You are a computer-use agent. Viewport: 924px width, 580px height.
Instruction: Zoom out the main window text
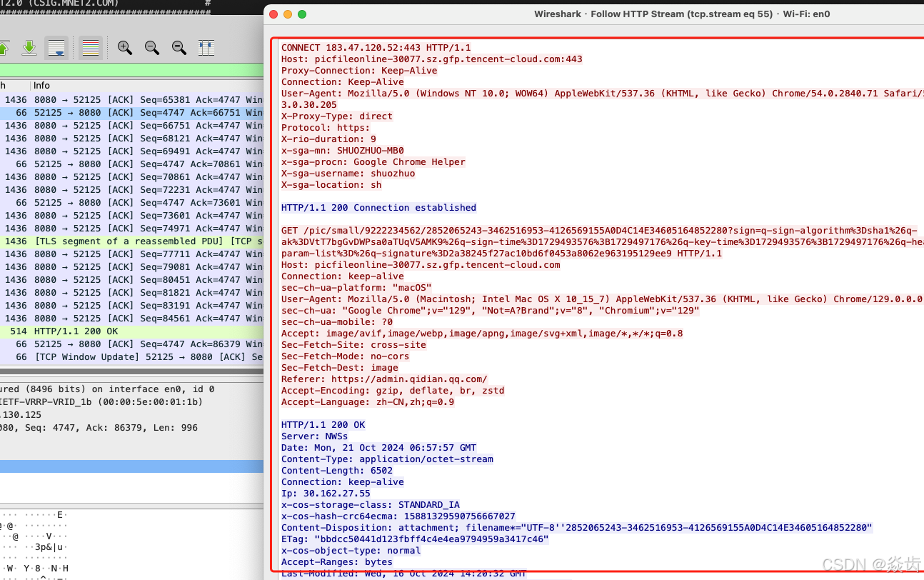[x=152, y=48]
